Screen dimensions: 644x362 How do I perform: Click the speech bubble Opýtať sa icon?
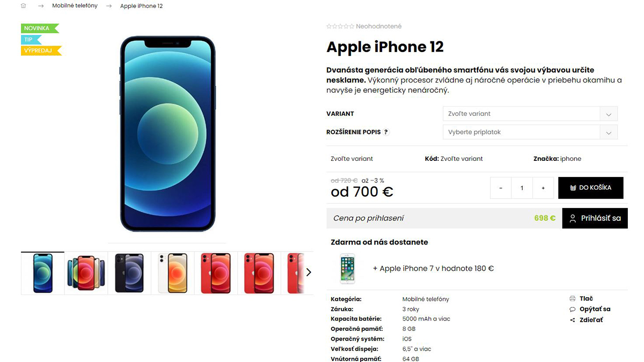tap(573, 309)
